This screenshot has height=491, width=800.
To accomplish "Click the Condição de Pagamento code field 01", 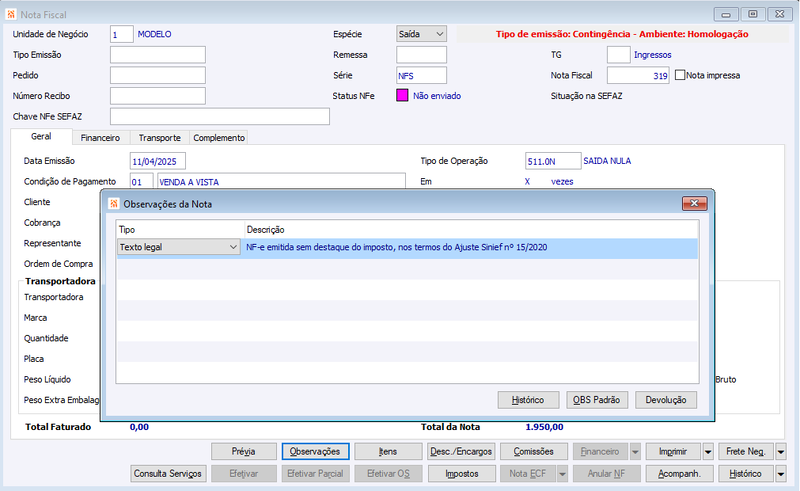I will (x=141, y=182).
